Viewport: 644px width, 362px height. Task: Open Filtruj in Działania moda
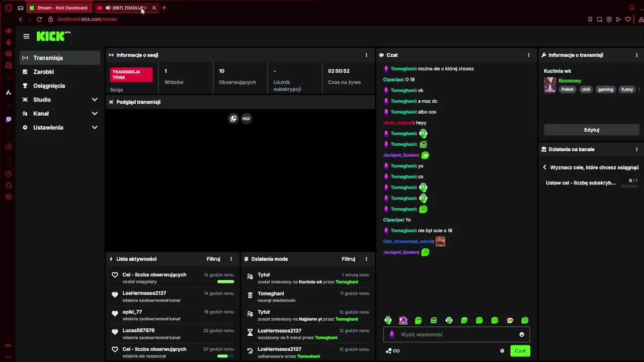click(348, 259)
